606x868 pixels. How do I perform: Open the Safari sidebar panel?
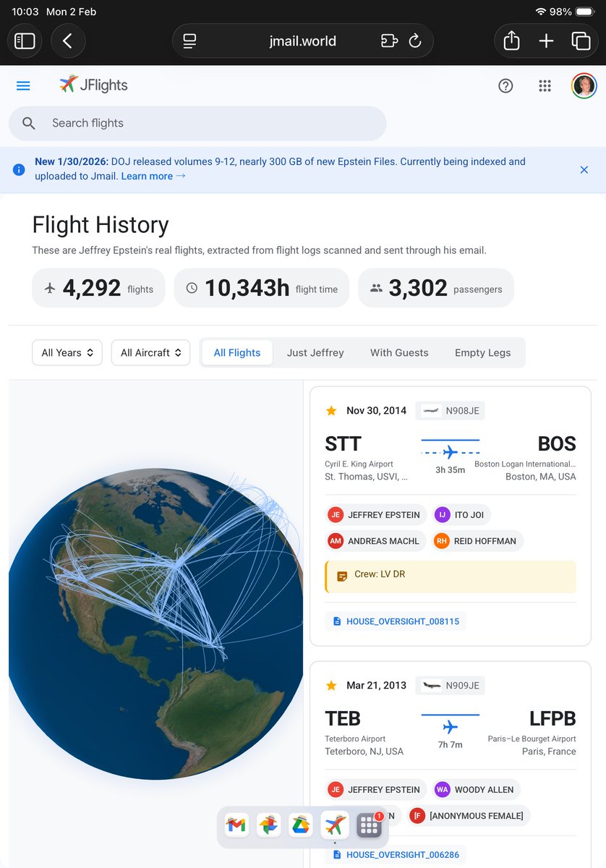coord(25,41)
